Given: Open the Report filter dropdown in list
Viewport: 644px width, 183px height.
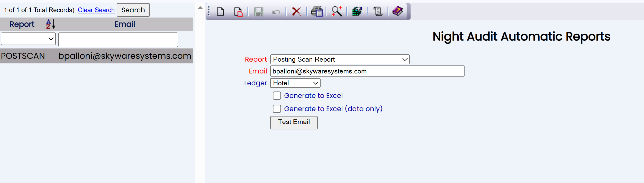Looking at the screenshot, I should (x=28, y=39).
